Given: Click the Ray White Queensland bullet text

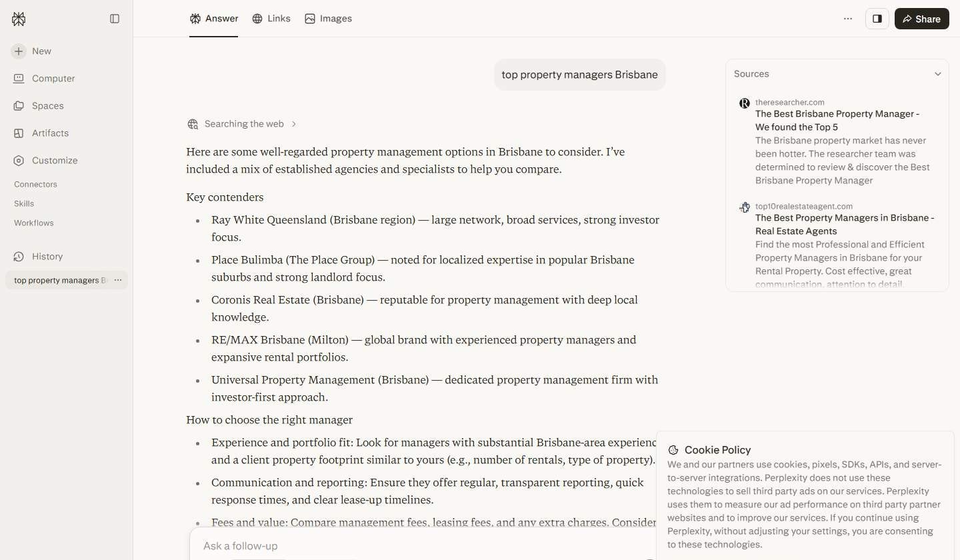Looking at the screenshot, I should coord(435,229).
